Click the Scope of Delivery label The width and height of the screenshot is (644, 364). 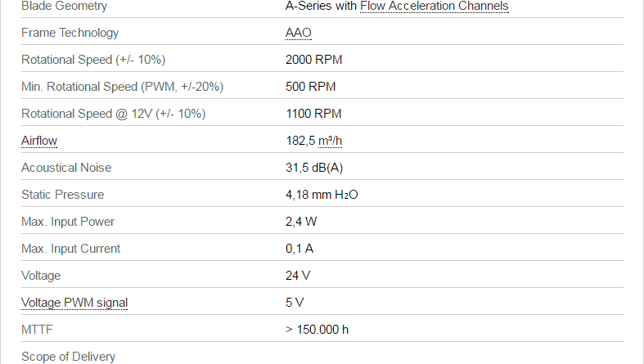click(x=68, y=357)
